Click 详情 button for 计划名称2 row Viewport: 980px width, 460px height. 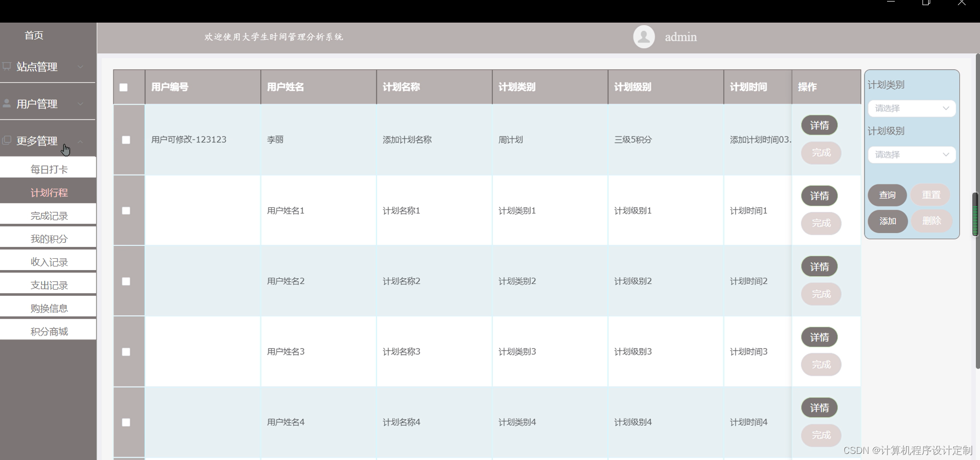[x=819, y=267]
